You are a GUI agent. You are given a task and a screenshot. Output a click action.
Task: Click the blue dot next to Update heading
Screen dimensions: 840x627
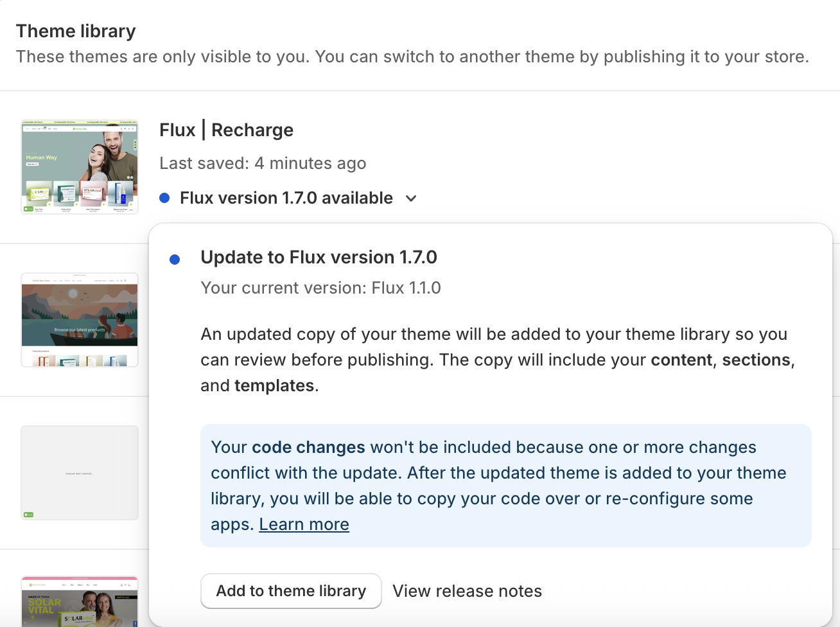click(175, 260)
